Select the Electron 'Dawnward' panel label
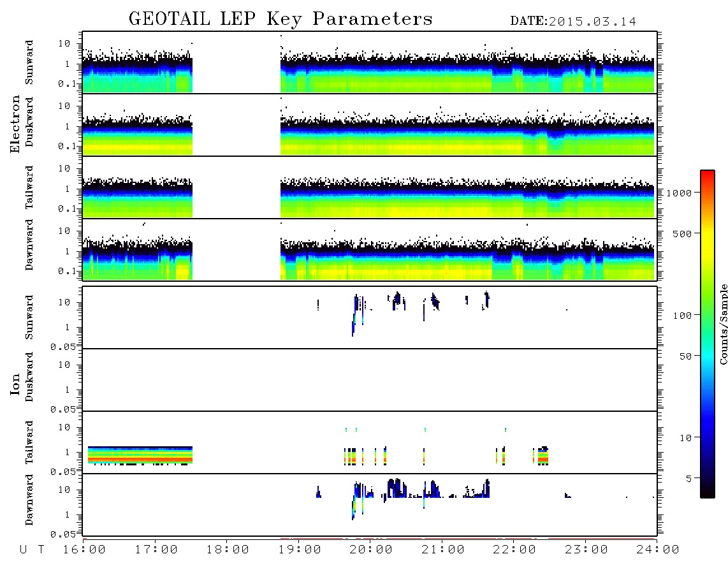Viewport: 728px width, 561px height. coord(29,245)
